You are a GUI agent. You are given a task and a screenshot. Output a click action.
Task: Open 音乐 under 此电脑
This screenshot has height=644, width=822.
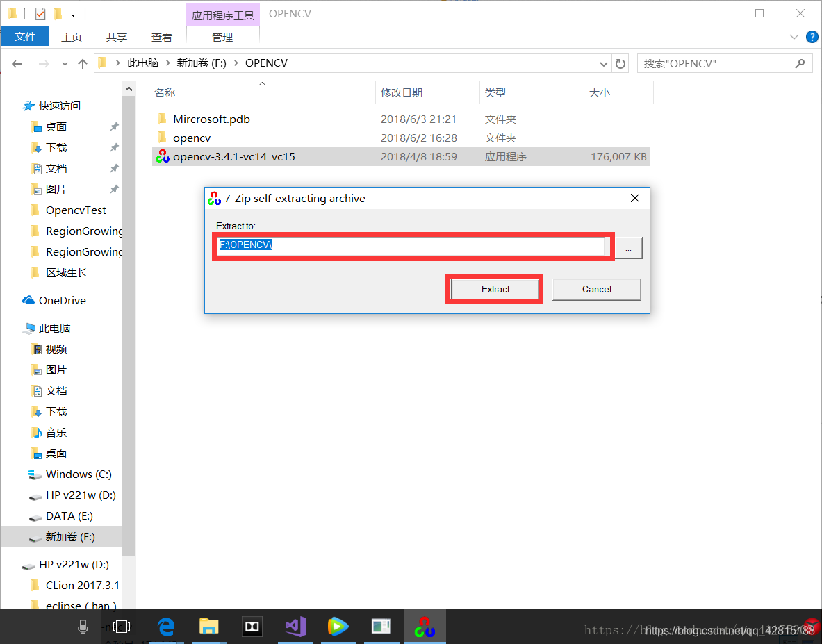pyautogui.click(x=56, y=433)
